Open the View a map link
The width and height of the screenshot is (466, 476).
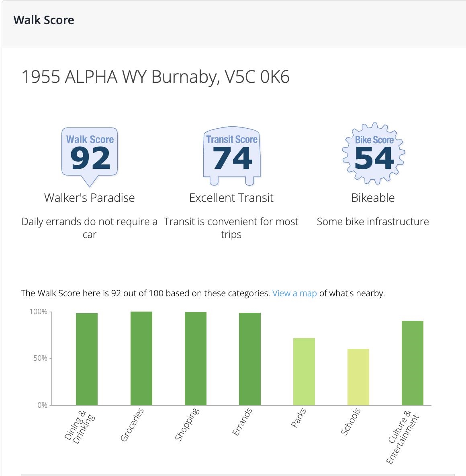tap(294, 293)
